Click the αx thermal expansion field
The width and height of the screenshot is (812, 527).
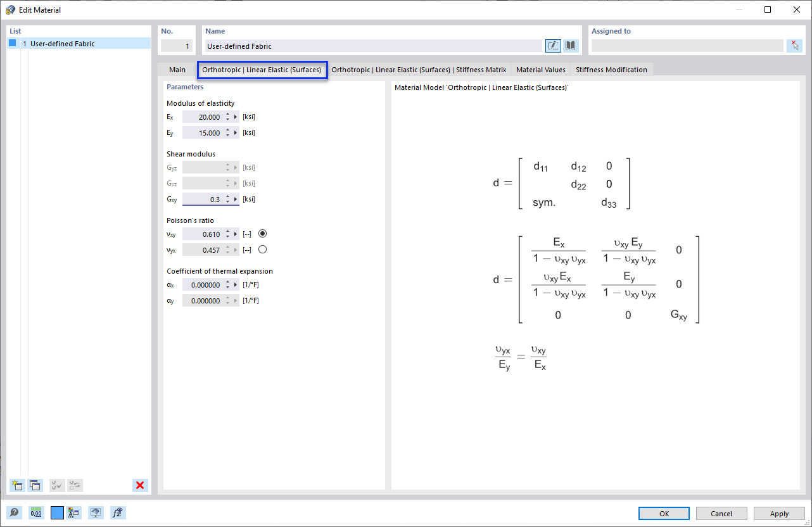pyautogui.click(x=203, y=285)
